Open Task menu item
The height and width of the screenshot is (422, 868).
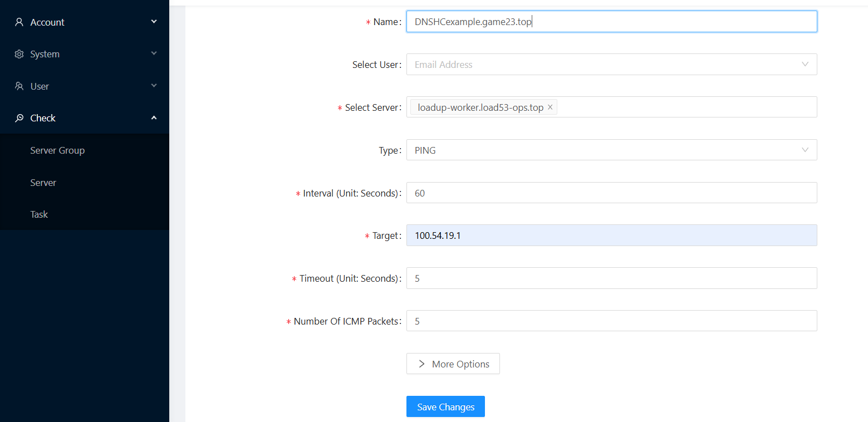tap(39, 214)
